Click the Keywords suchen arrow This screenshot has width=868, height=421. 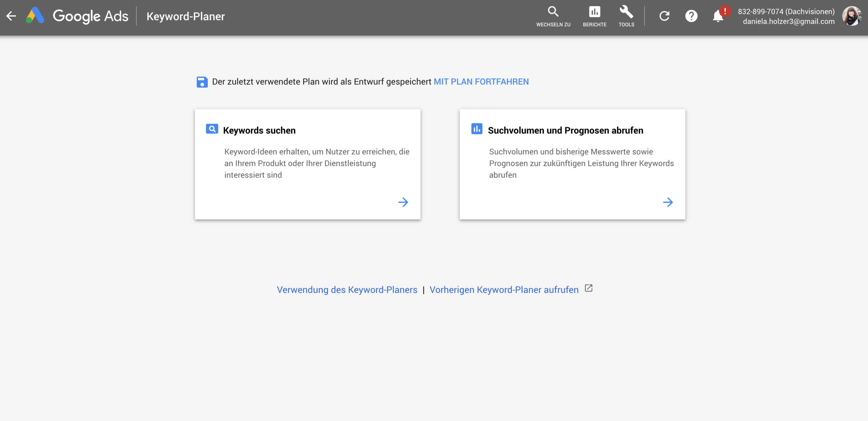403,202
